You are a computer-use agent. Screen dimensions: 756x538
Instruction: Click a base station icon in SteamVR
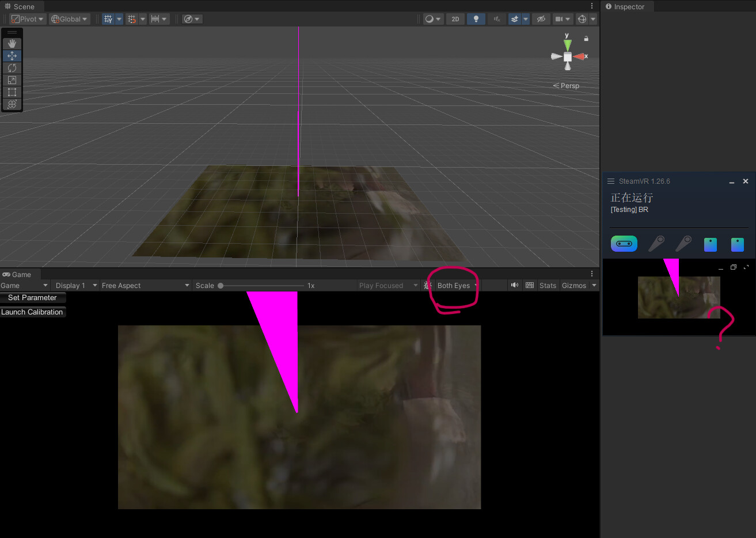coord(711,244)
